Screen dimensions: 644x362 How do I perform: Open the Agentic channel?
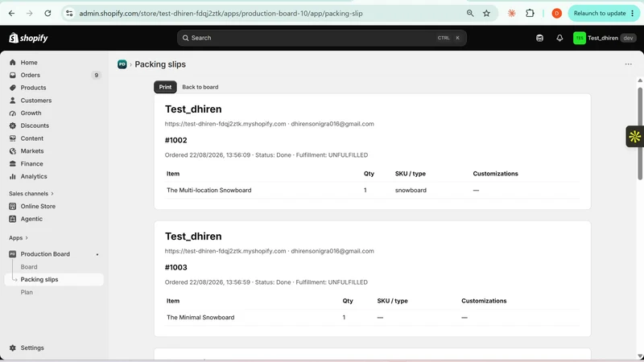(x=31, y=219)
